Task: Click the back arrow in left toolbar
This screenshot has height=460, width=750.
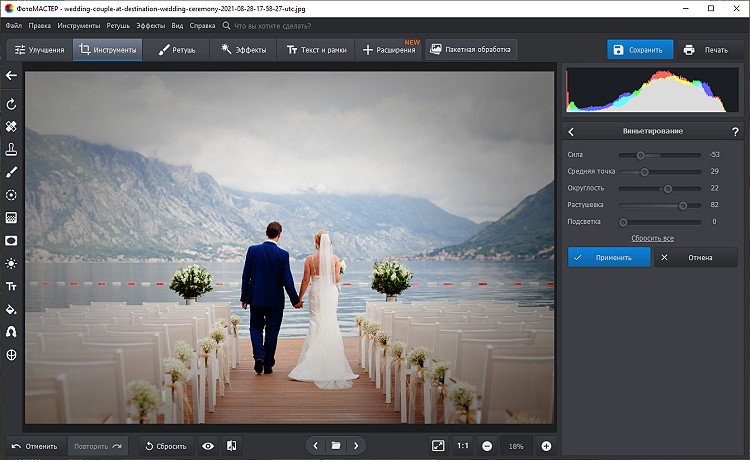Action: pos(11,75)
